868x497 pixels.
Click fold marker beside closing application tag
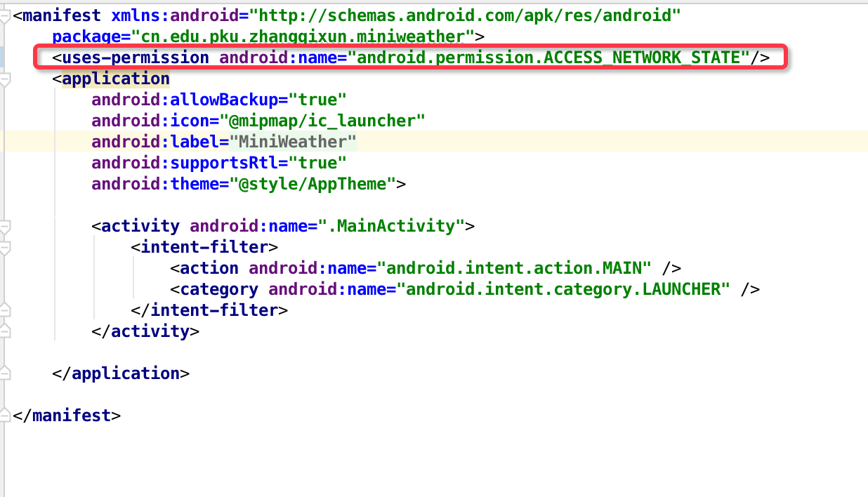(x=5, y=373)
